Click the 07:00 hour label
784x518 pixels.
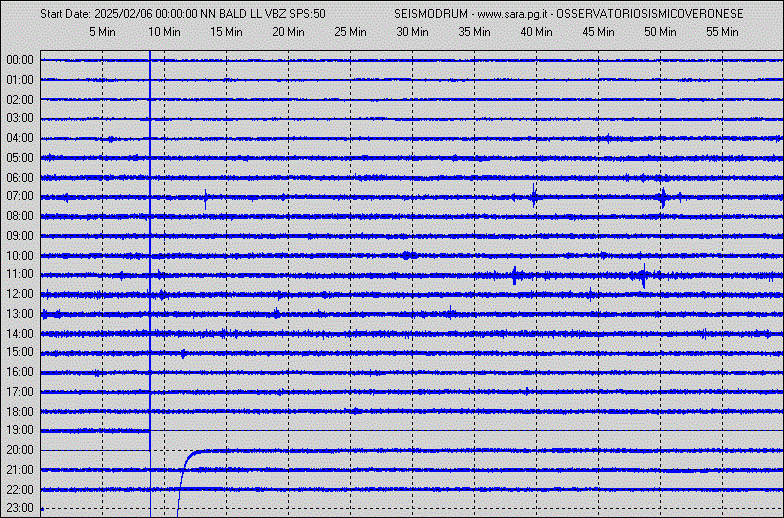[x=20, y=196]
